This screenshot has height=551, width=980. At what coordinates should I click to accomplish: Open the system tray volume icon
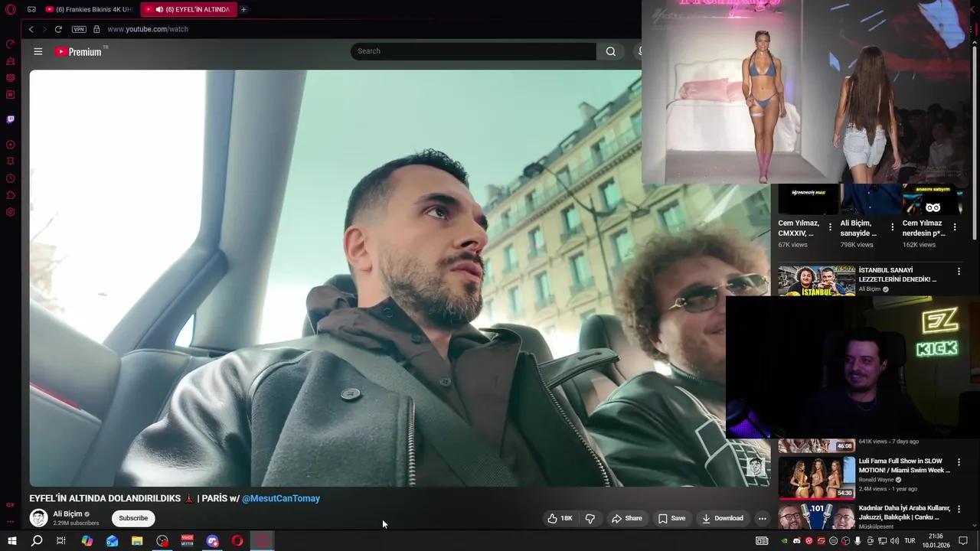[894, 541]
